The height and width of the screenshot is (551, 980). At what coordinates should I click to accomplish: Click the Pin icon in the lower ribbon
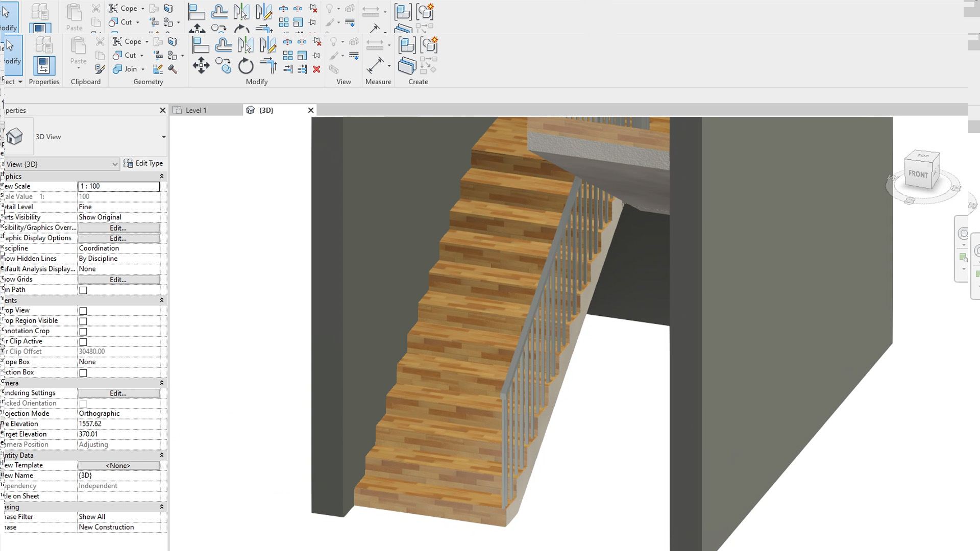click(x=317, y=56)
